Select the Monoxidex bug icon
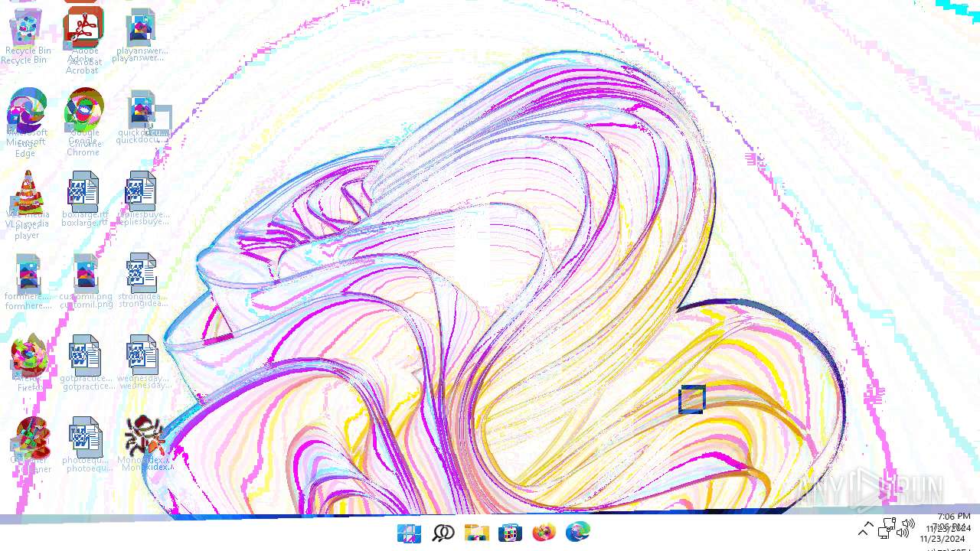This screenshot has height=551, width=980. [x=144, y=444]
